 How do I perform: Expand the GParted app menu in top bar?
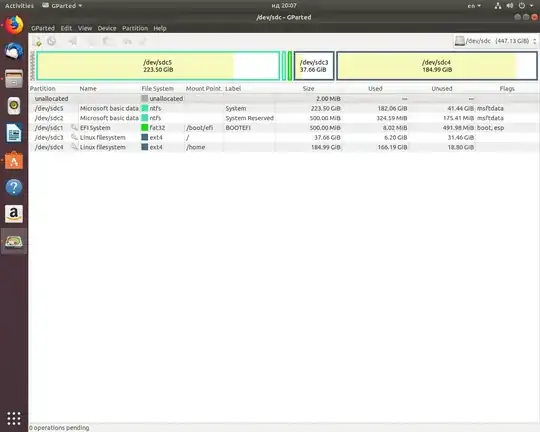coord(62,6)
